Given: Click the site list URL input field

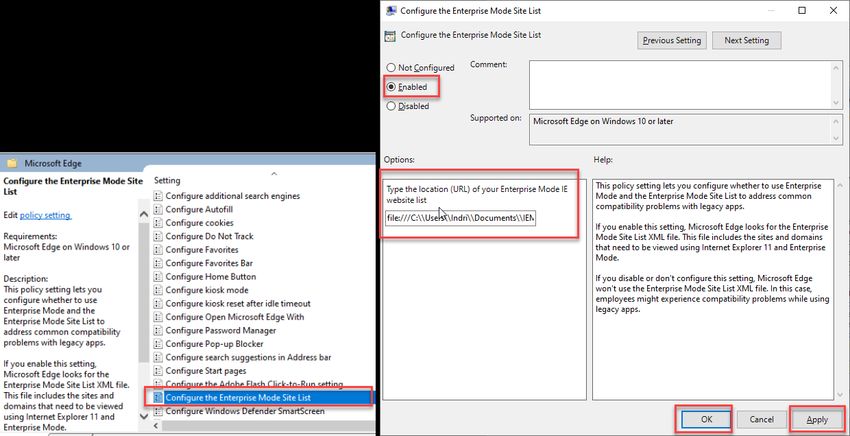Looking at the screenshot, I should coord(460,218).
